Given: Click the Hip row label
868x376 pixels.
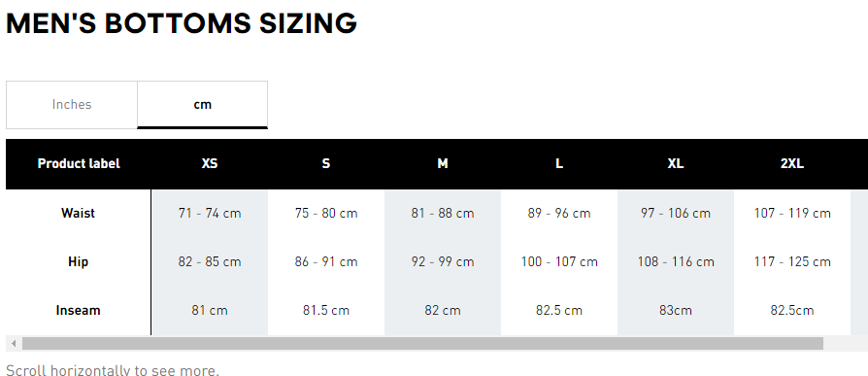Looking at the screenshot, I should pos(78,262).
